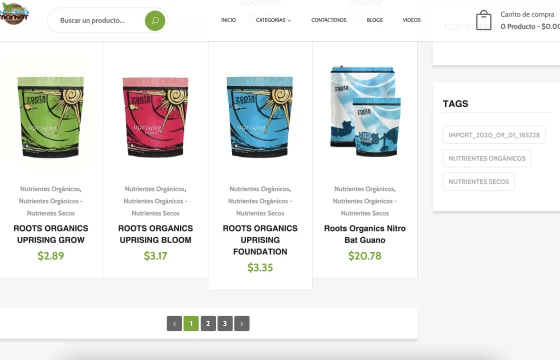Click the Nutrientes Orgánicos tag

pos(487,158)
